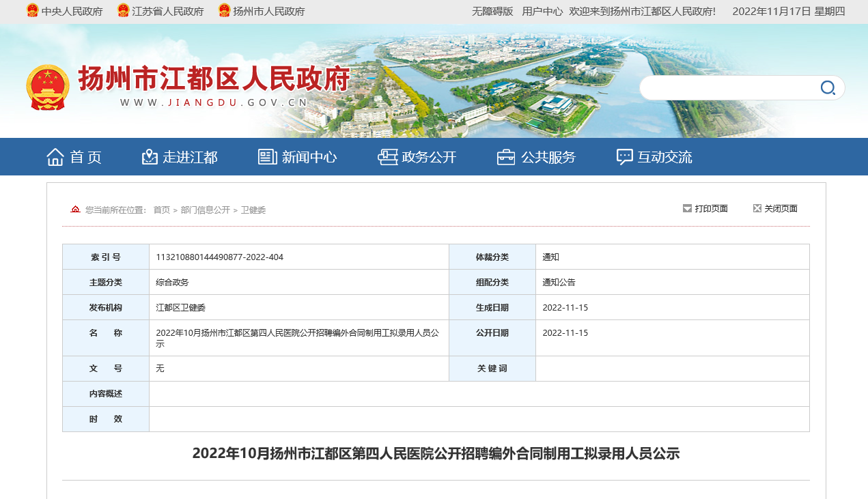Open the 中央人民政府 link
Screen dimensions: 868x499
click(x=72, y=12)
